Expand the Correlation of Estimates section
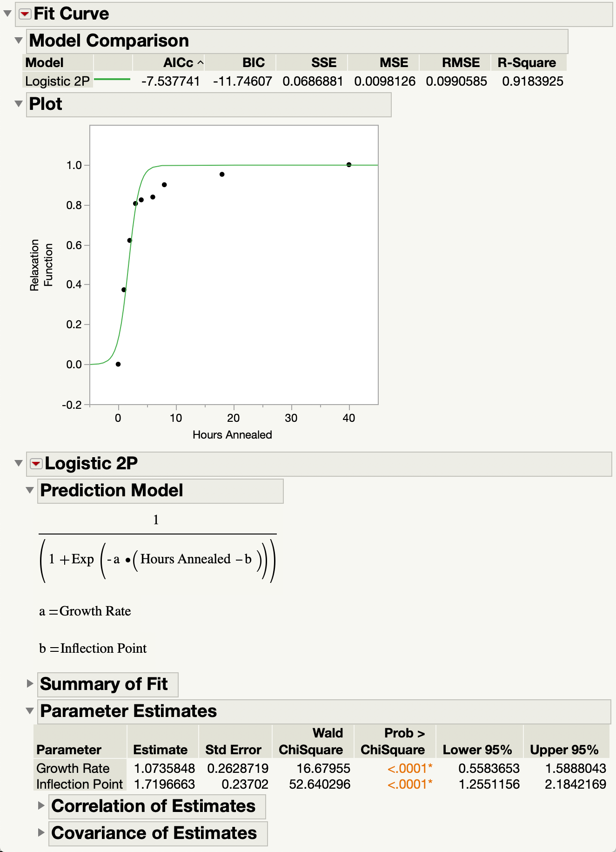This screenshot has width=616, height=852. coord(41,806)
